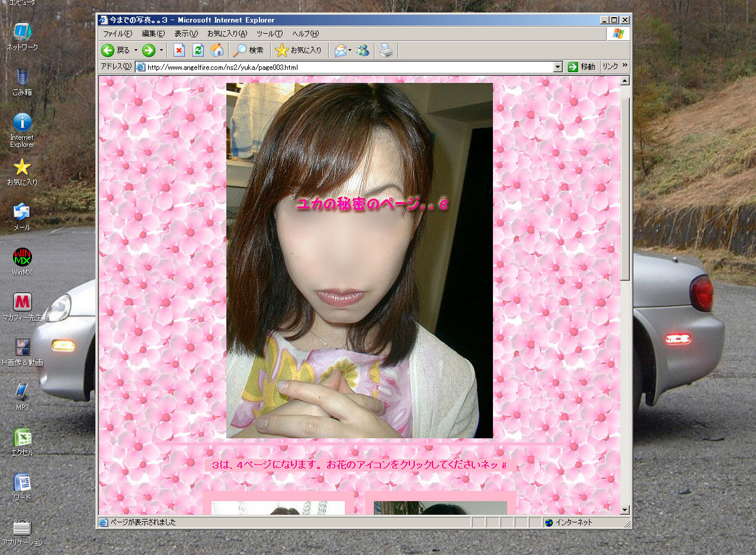Open the Messenger icon in toolbar
The image size is (756, 555).
(x=363, y=51)
